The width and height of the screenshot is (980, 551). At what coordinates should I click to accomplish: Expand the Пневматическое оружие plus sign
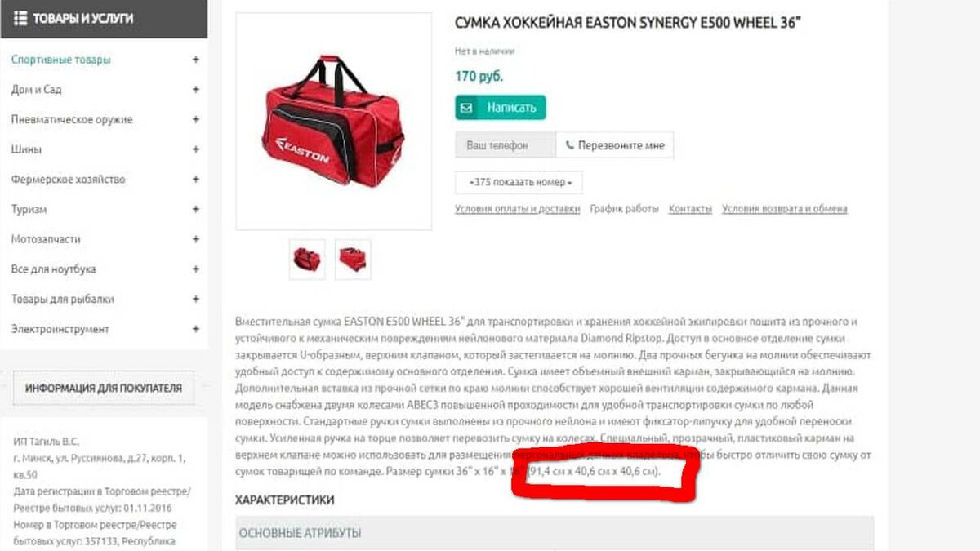pos(195,119)
